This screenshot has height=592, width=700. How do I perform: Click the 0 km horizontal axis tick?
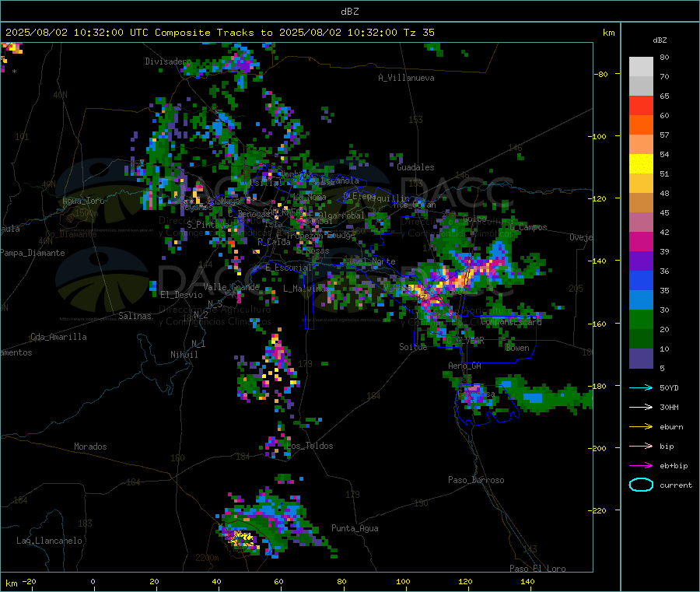(93, 581)
